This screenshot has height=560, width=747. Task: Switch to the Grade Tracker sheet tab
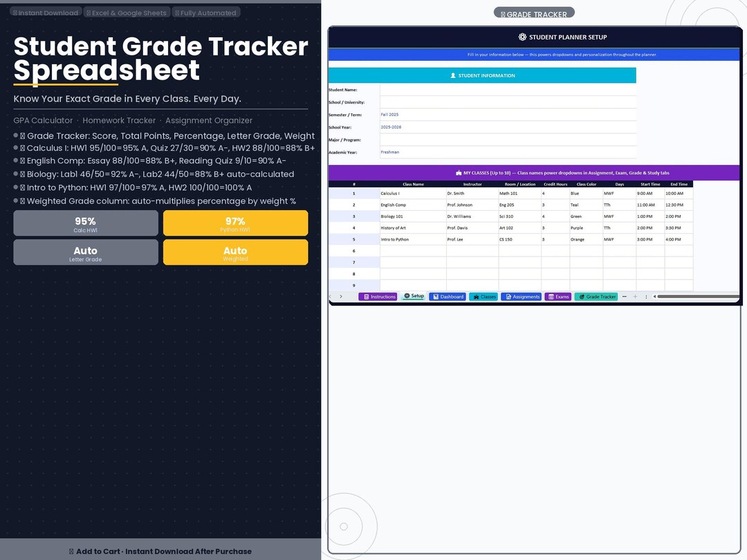click(596, 297)
